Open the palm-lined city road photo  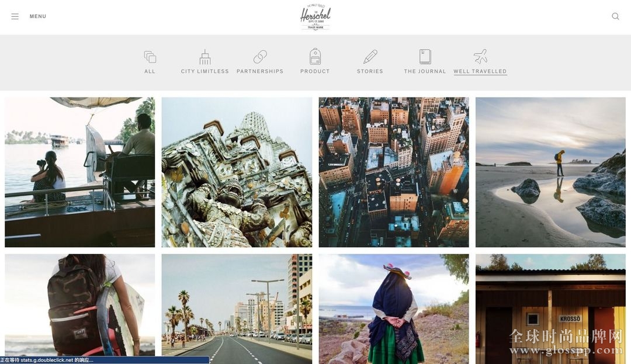[237, 309]
